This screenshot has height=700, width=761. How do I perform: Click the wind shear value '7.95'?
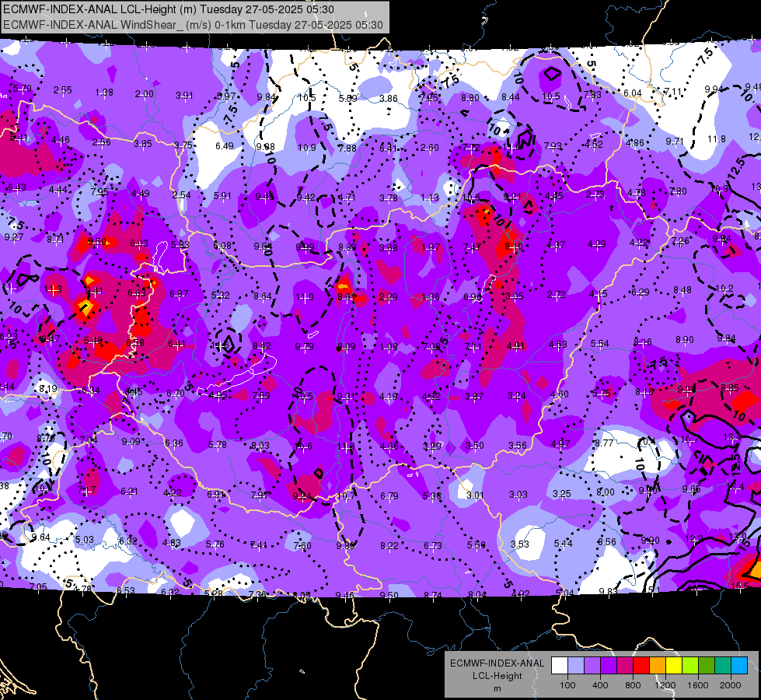pos(99,191)
